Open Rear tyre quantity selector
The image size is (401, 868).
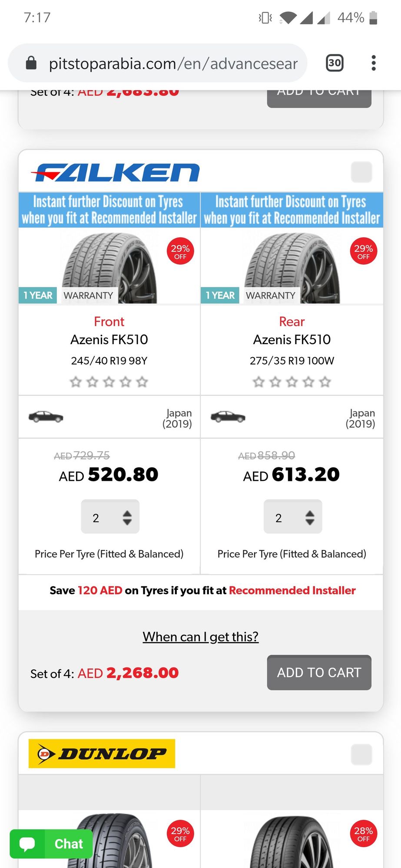tap(293, 517)
